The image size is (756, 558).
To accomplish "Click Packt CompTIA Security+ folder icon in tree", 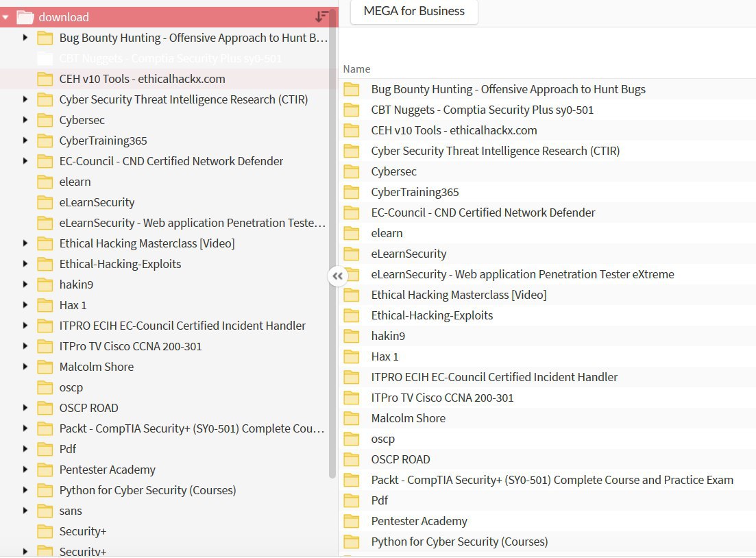I will pyautogui.click(x=45, y=428).
